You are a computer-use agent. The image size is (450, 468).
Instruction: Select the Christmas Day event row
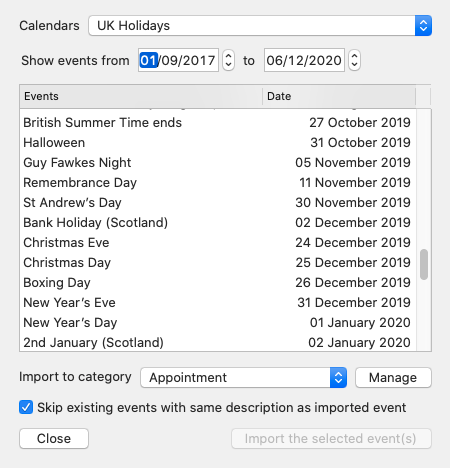click(x=218, y=263)
